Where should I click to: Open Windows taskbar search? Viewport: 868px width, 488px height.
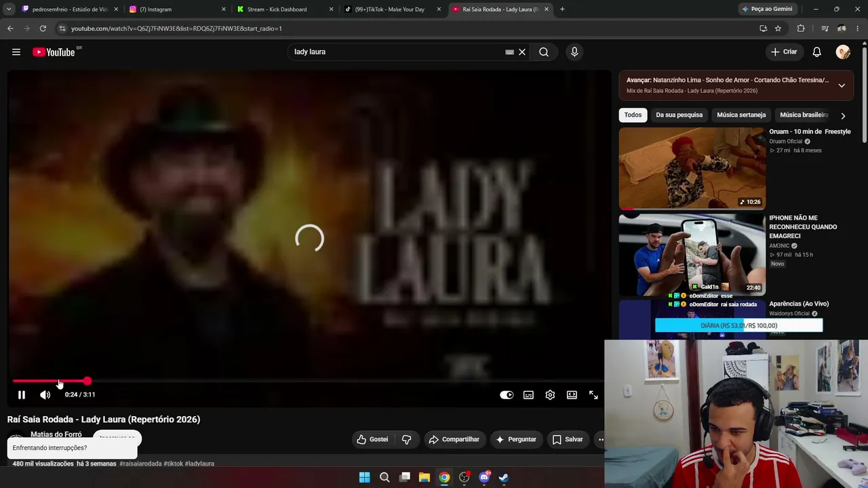coord(384,477)
